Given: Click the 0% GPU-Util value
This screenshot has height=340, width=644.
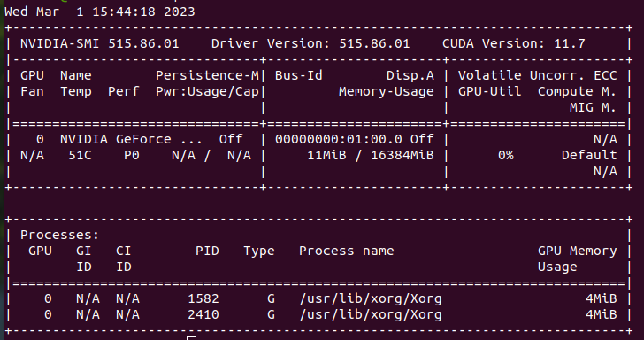Looking at the screenshot, I should coord(506,156).
